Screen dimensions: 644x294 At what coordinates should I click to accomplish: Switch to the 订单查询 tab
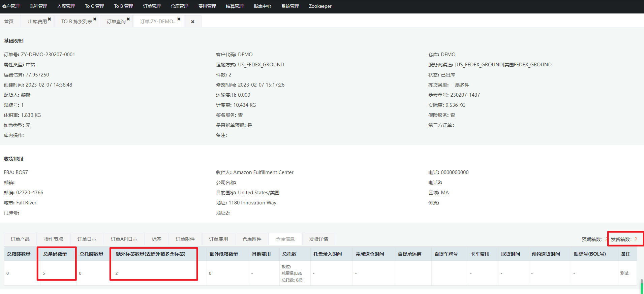click(x=116, y=22)
